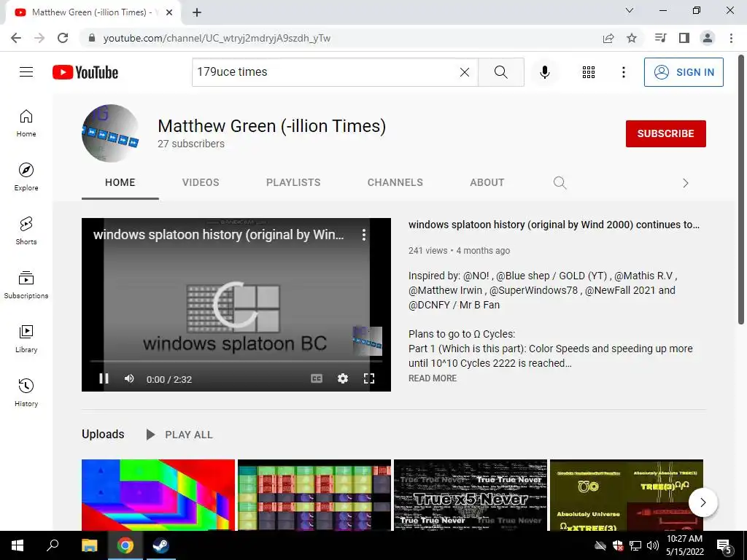Open Chrome media controls icon
Screen dimensions: 747x560
pyautogui.click(x=660, y=38)
